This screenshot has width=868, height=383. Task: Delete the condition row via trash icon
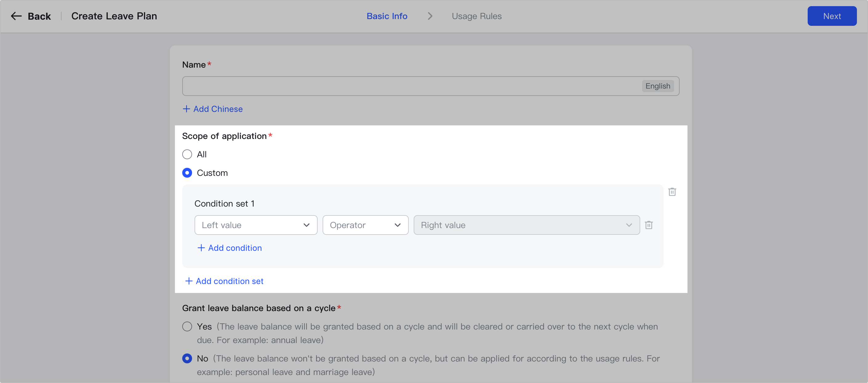tap(649, 225)
